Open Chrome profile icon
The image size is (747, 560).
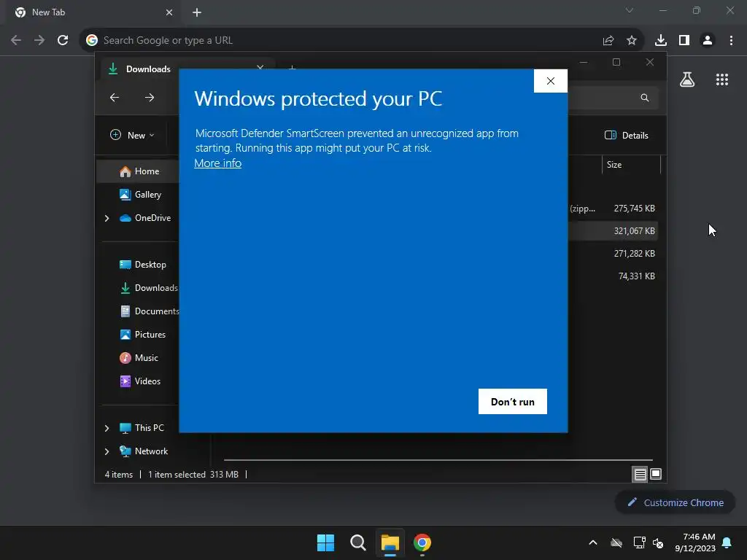tap(708, 41)
